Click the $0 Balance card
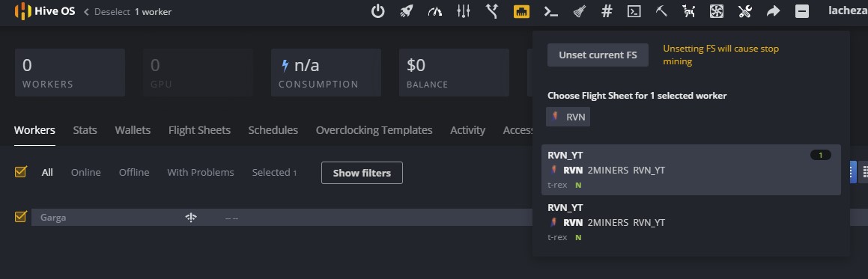This screenshot has height=279, width=868. (454, 73)
